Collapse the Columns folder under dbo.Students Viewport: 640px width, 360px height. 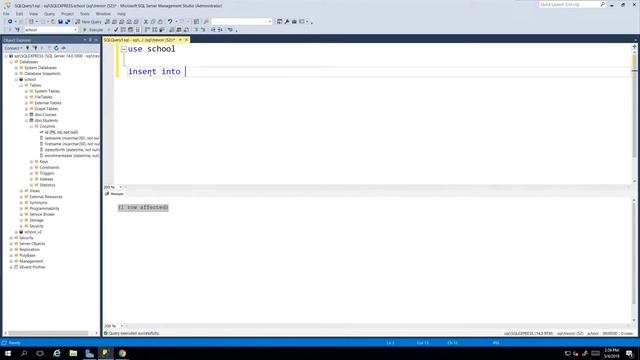click(x=31, y=127)
